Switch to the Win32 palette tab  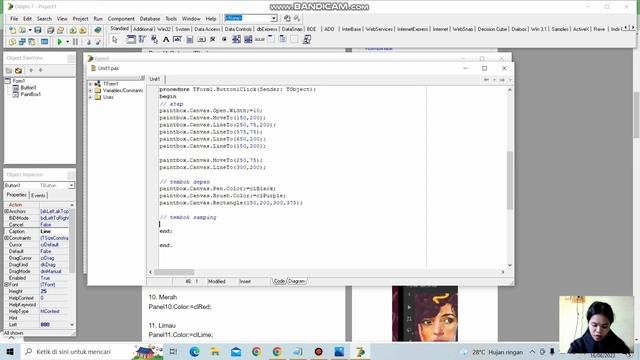pos(164,29)
